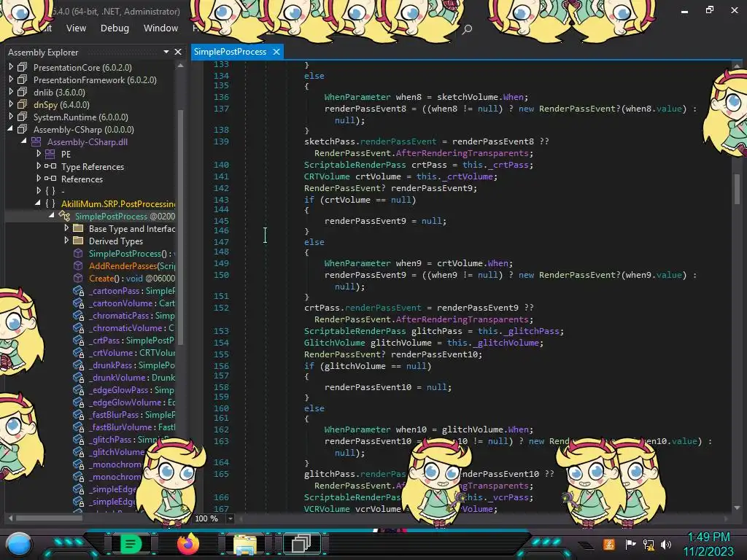747x560 pixels.
Task: Click the Create() method icon
Action: (78, 278)
